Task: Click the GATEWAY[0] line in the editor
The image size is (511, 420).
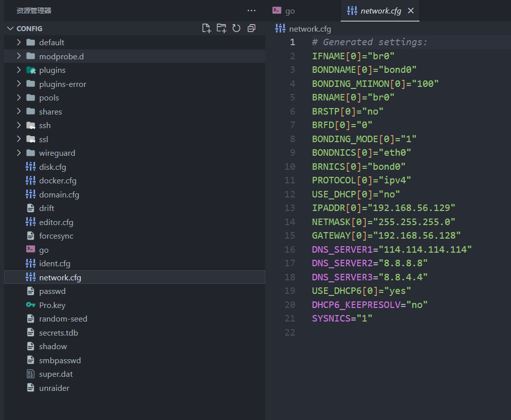Action: coord(386,236)
